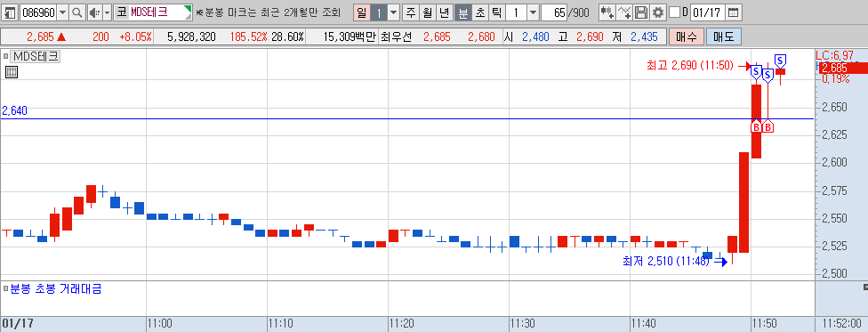
Task: Click the green corner of the MDS테크 name box
Action: [189, 9]
